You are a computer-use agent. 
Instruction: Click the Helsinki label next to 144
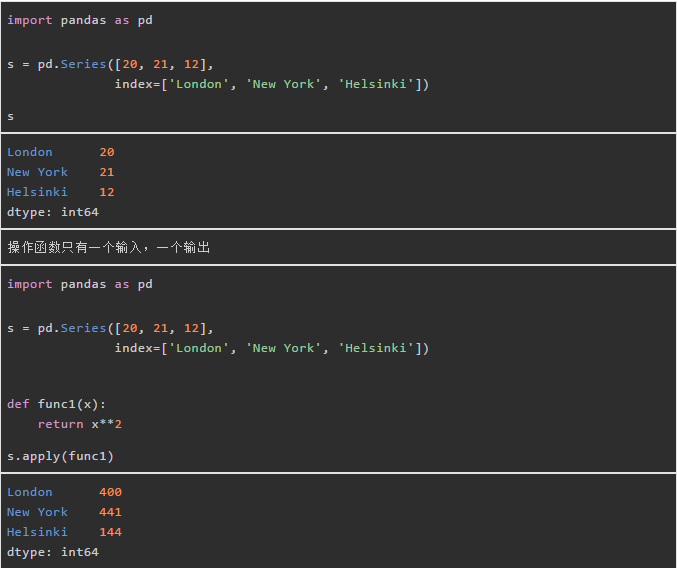[x=37, y=532]
